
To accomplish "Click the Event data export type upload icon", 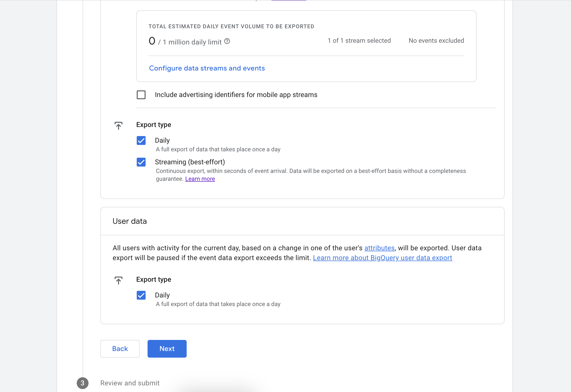I will pos(119,126).
